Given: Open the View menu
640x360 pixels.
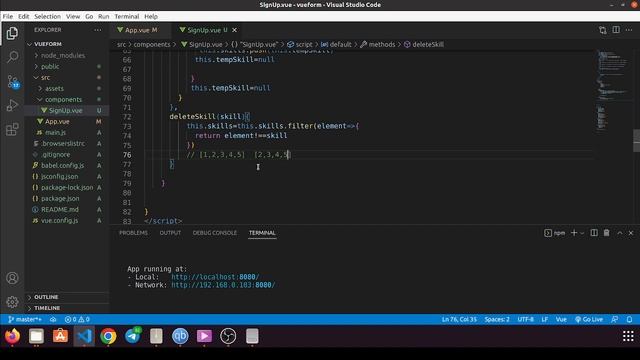Looking at the screenshot, I should [73, 16].
